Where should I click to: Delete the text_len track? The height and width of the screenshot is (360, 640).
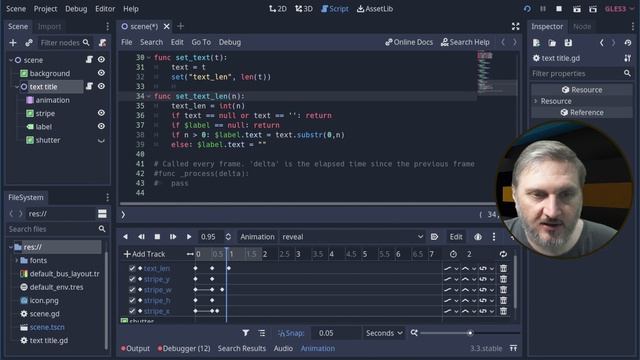pos(503,268)
